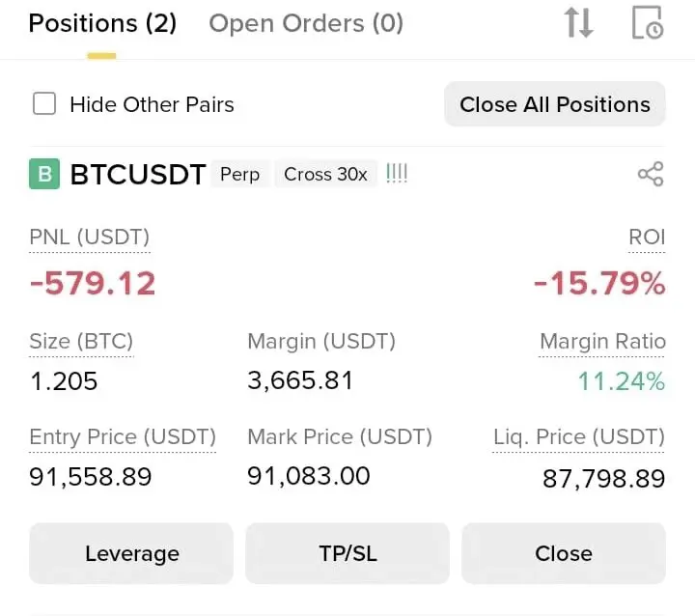Click the Cross 30x margin mode tag
Viewport: 695px width, 616px height.
(x=325, y=174)
